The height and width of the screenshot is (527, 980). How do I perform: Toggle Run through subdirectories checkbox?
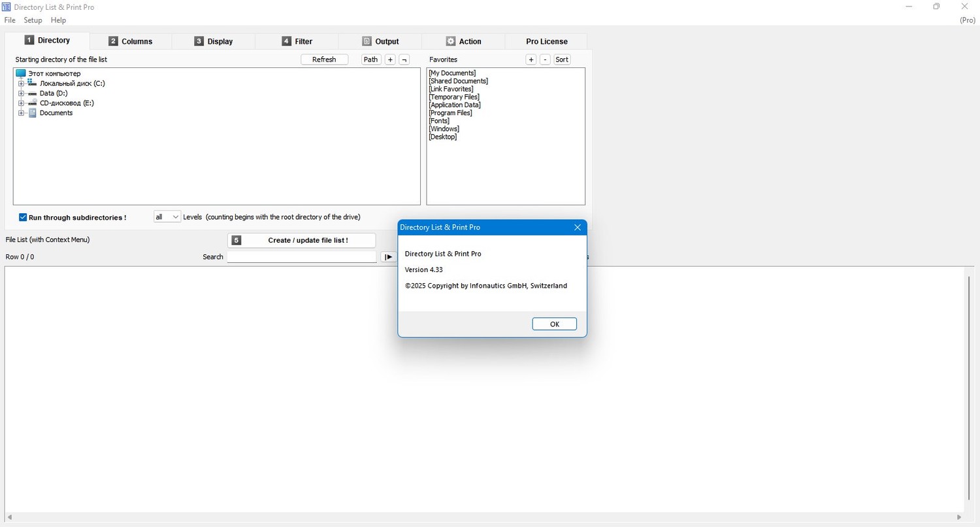point(23,217)
